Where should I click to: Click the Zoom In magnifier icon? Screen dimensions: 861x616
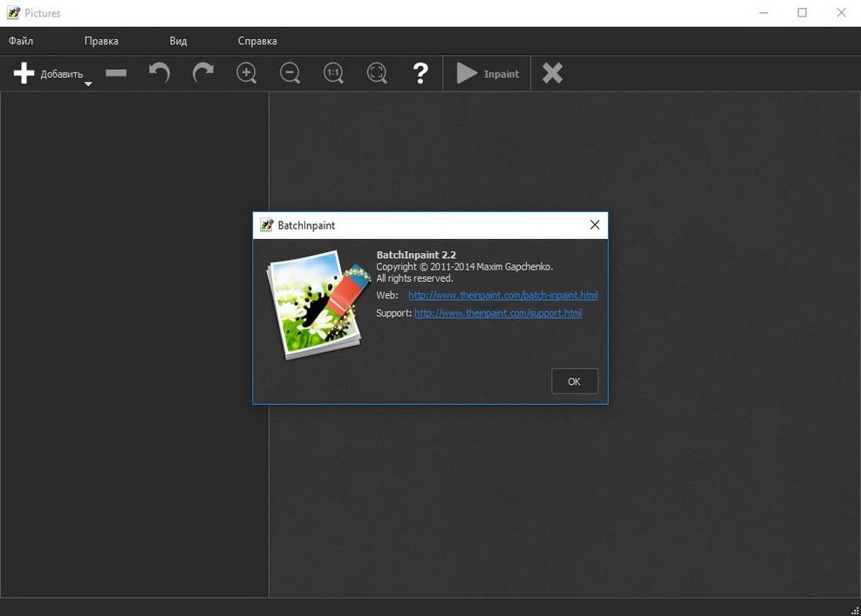247,73
